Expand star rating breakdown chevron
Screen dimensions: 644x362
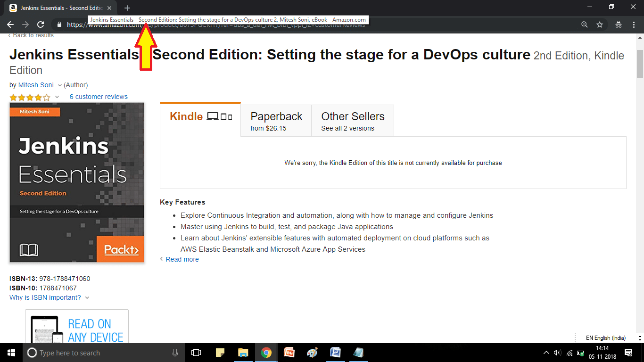(57, 97)
